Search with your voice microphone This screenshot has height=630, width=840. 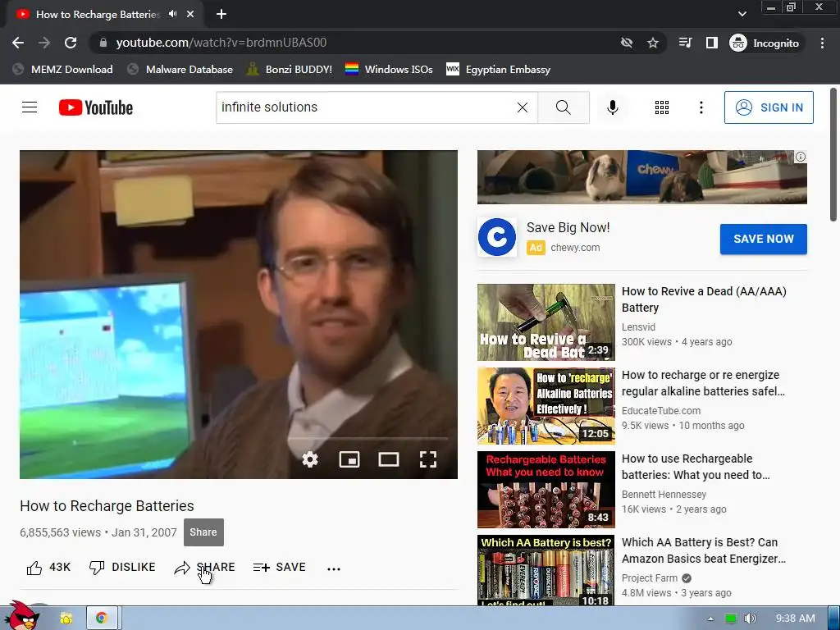point(612,107)
